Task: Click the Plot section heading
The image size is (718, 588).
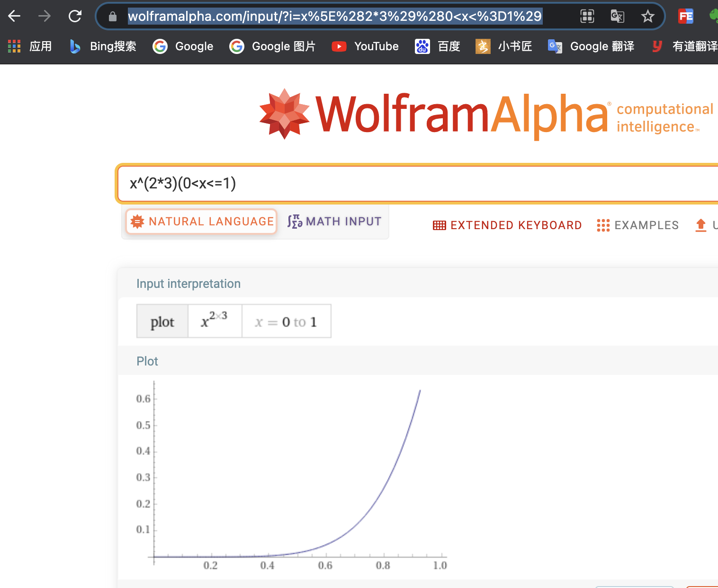Action: coord(147,361)
